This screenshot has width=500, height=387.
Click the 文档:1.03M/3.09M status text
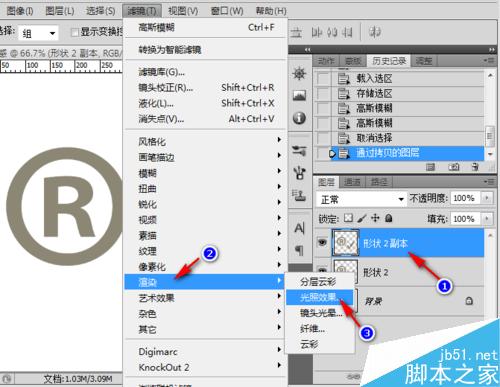[x=78, y=379]
